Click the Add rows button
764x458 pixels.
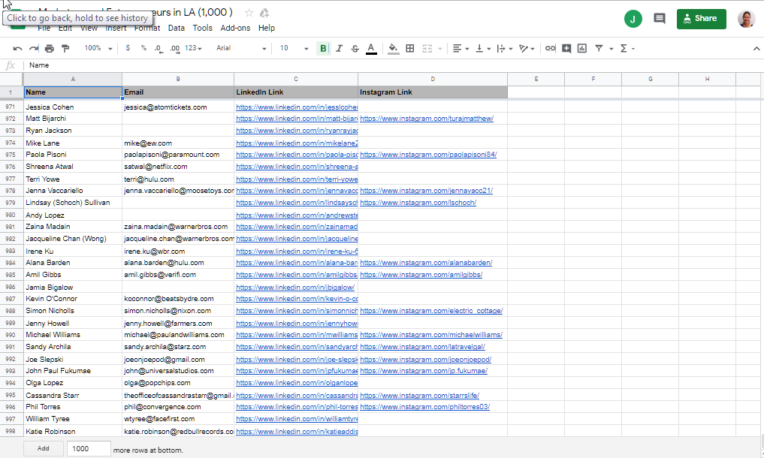point(43,448)
